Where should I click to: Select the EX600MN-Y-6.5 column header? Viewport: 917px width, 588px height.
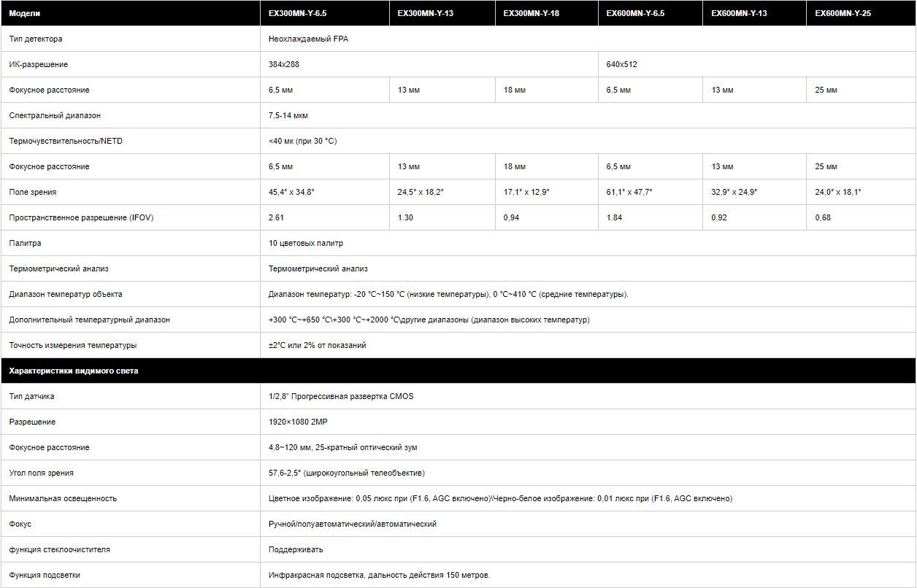tap(635, 13)
